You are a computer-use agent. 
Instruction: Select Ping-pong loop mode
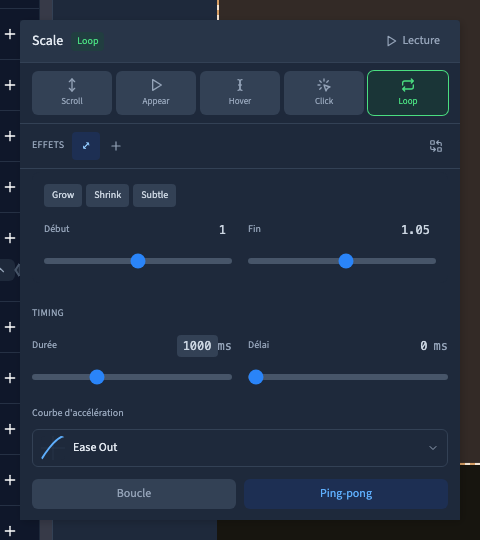pos(346,494)
